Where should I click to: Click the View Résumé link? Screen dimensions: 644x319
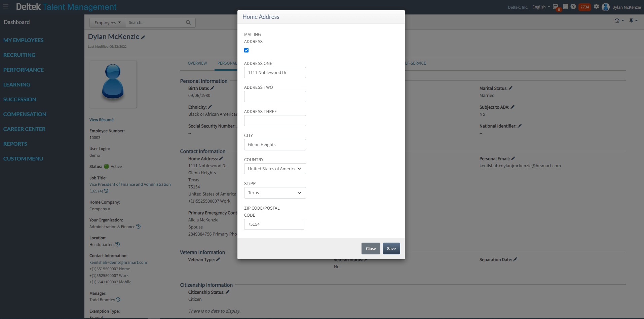101,119
